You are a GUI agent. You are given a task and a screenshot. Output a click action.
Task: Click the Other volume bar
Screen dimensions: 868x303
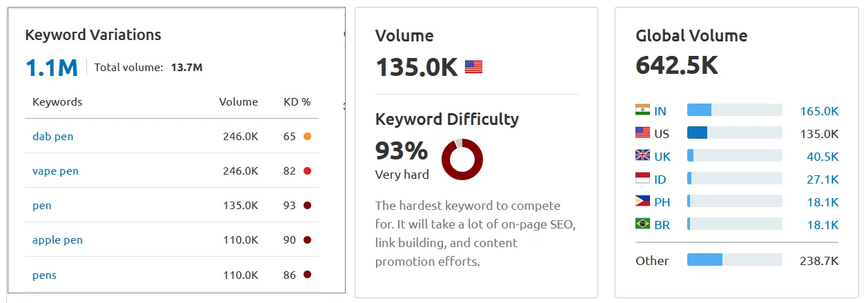coord(734,260)
